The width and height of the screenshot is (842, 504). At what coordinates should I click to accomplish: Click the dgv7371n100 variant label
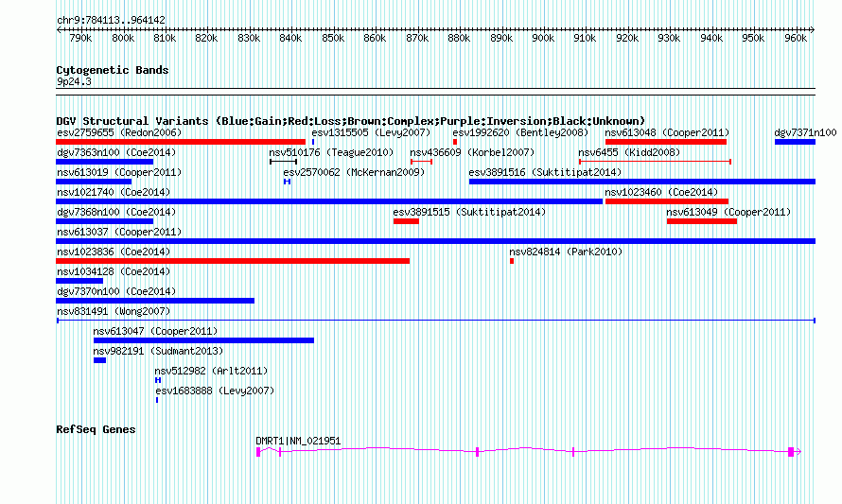point(805,132)
